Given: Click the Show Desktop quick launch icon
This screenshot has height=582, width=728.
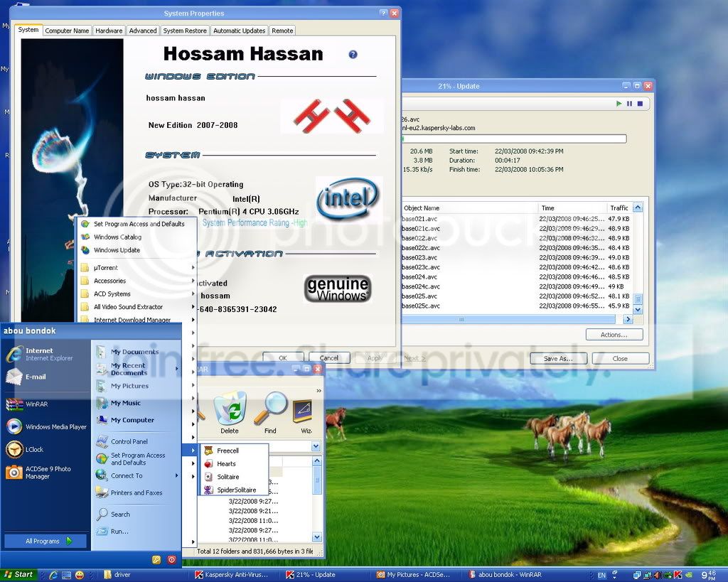Looking at the screenshot, I should tap(66, 575).
